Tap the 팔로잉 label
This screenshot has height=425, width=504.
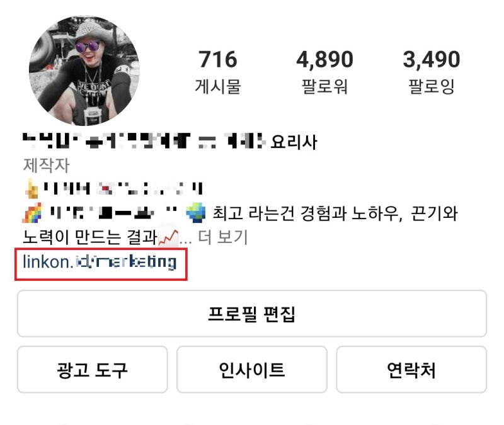tap(432, 86)
